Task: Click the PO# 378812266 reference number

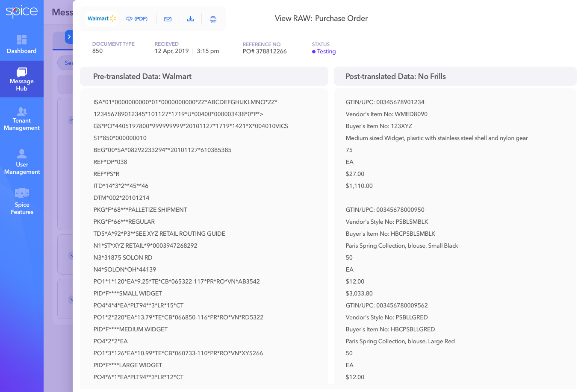Action: point(265,52)
